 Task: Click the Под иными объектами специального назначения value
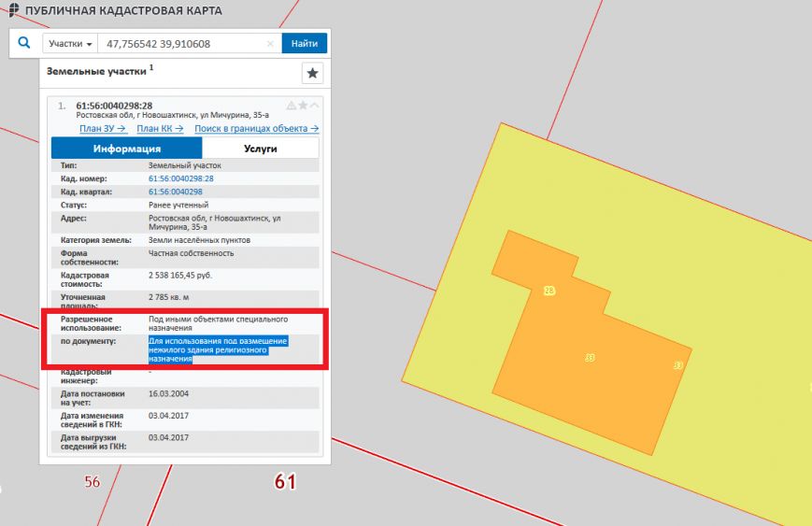tap(218, 323)
